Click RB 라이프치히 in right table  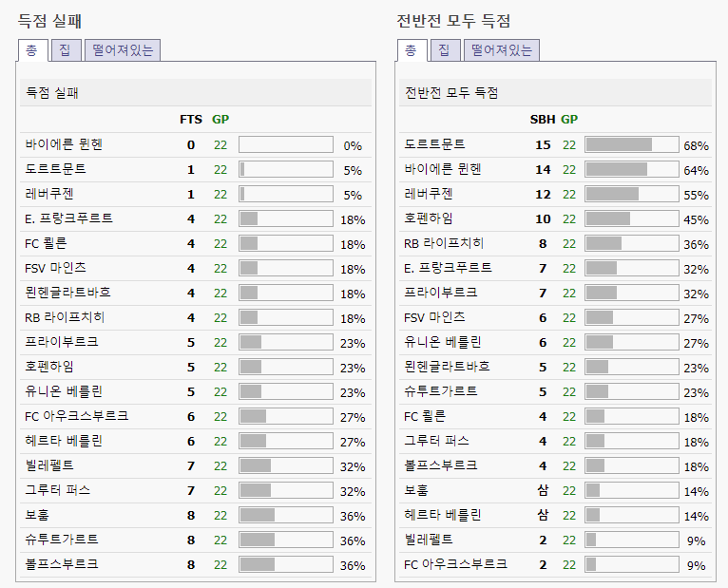[x=444, y=243]
